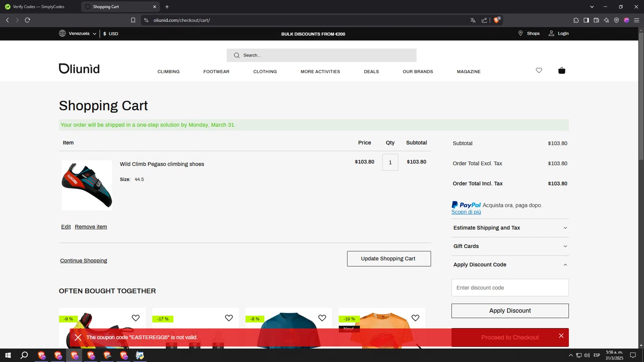Viewport: 644px width, 362px height.
Task: Click the Login user icon
Action: (x=551, y=33)
